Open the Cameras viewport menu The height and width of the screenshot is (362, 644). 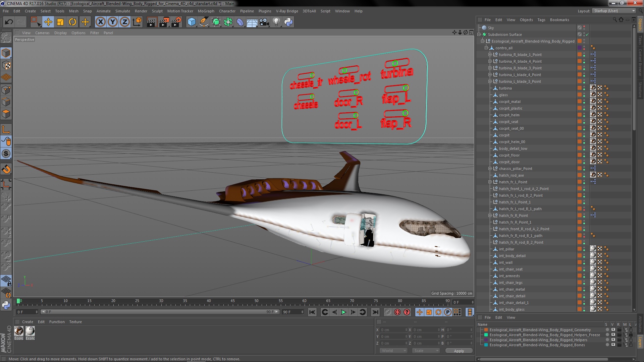pyautogui.click(x=42, y=33)
